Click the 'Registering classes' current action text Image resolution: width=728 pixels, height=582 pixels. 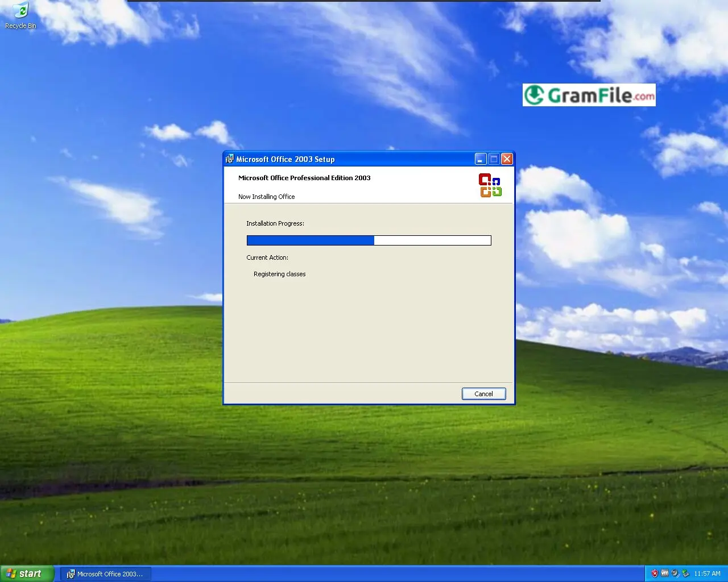[279, 274]
